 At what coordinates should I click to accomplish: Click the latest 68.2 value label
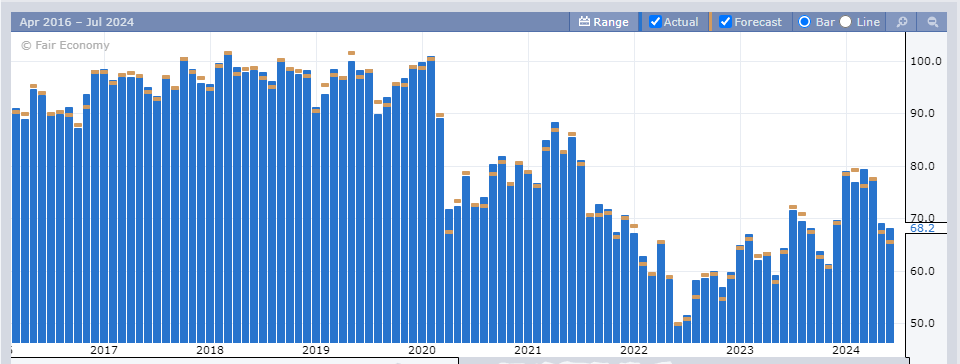pyautogui.click(x=922, y=228)
